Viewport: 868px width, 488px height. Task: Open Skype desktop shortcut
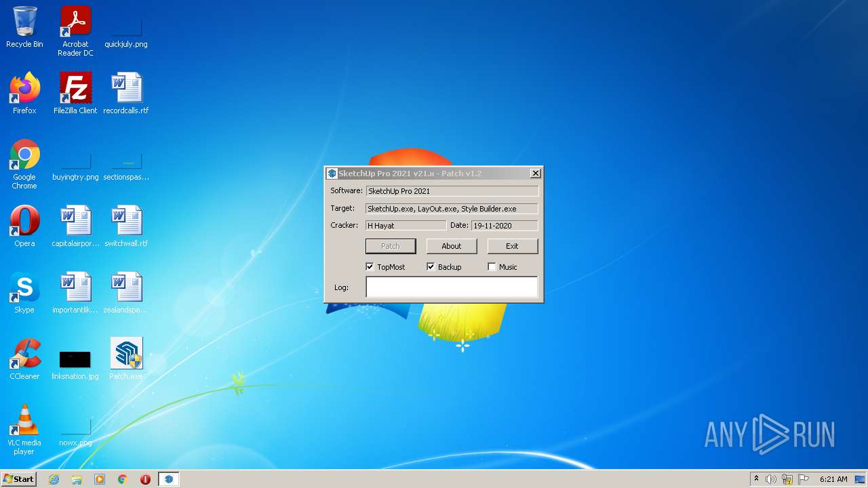(24, 293)
